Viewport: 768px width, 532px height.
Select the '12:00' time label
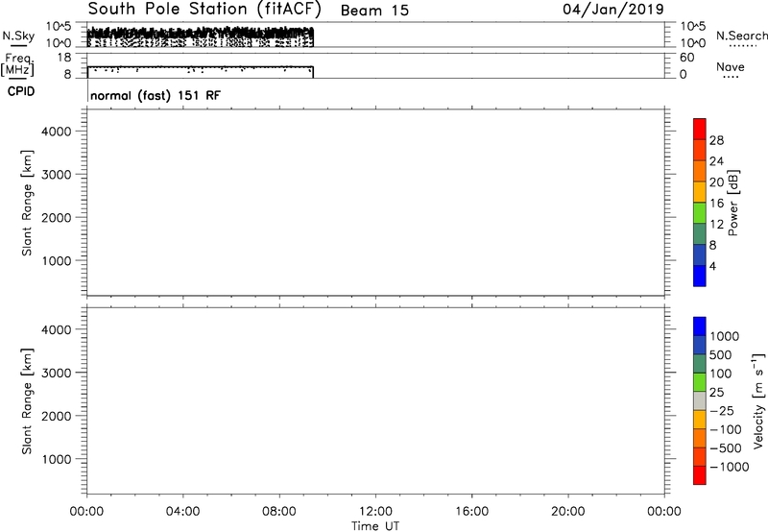375,512
